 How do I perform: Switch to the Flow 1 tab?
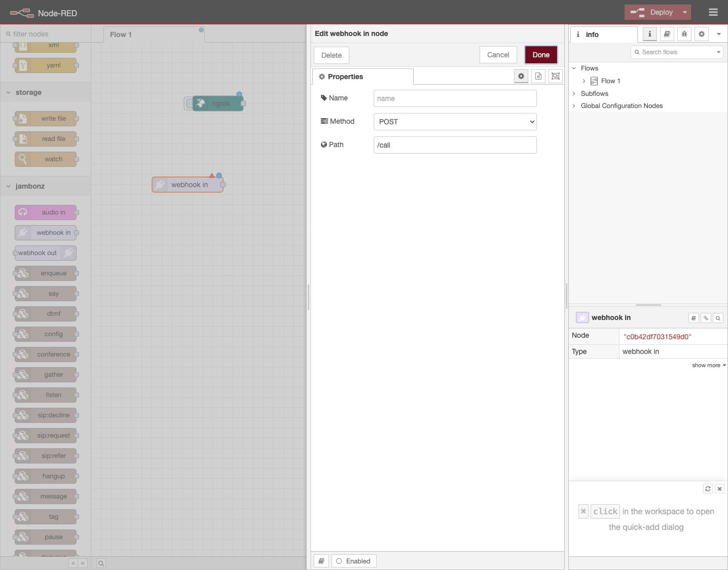(121, 34)
